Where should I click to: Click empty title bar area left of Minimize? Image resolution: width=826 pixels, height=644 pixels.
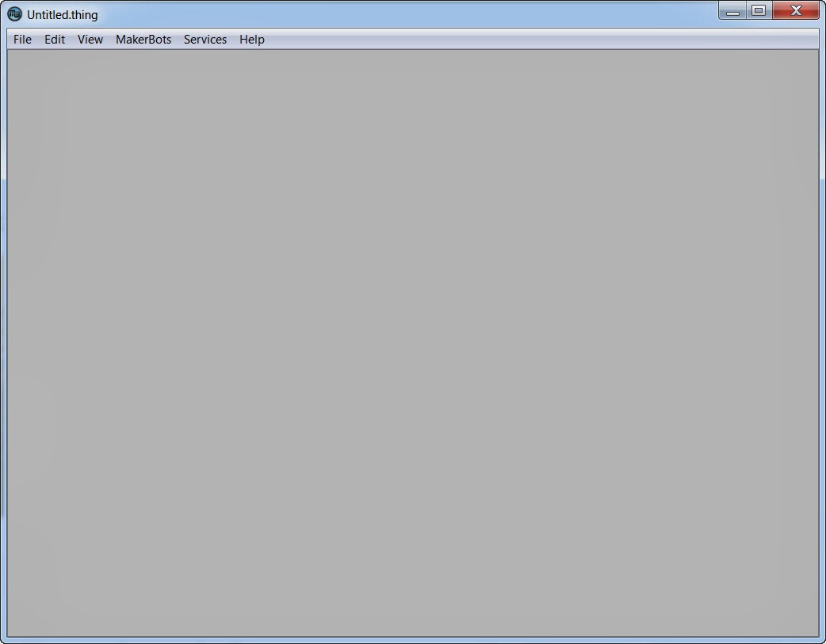(x=476, y=14)
